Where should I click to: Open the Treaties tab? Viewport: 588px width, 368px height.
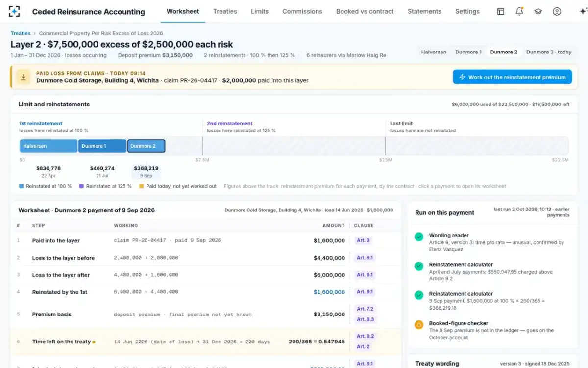(x=225, y=11)
